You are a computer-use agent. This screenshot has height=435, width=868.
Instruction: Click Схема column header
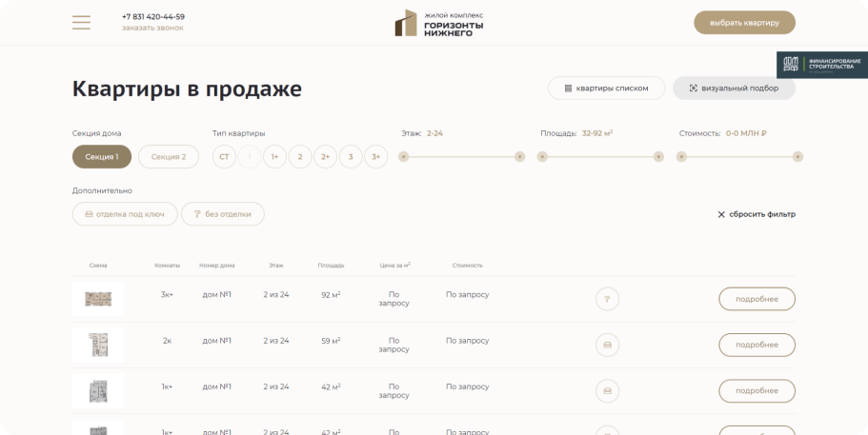(98, 266)
